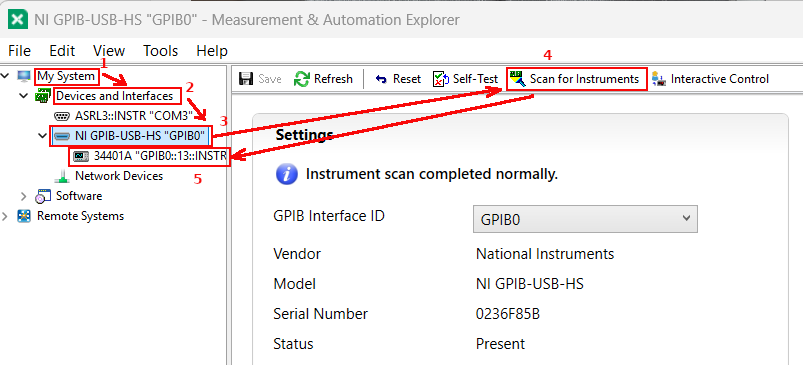Click serial number value 0236F85B
The image size is (803, 365).
point(508,313)
